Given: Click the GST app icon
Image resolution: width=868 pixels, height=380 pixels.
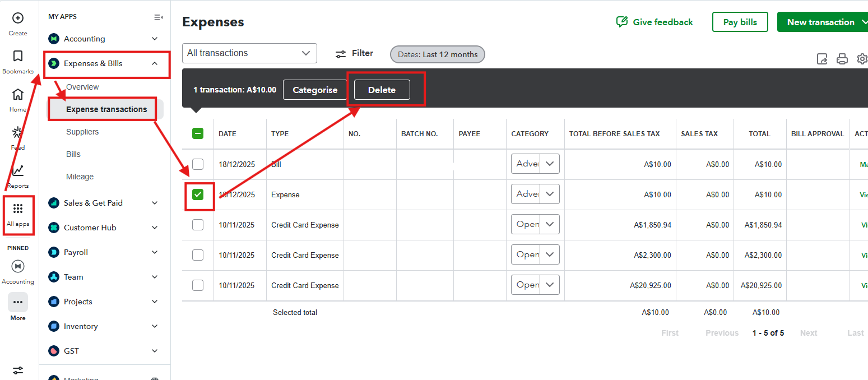Looking at the screenshot, I should (x=54, y=351).
